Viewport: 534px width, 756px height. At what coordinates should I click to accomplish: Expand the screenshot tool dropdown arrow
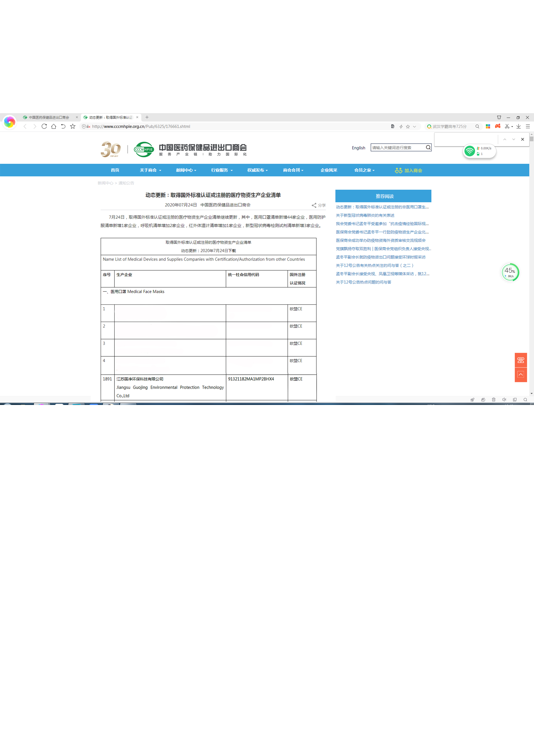tap(512, 127)
